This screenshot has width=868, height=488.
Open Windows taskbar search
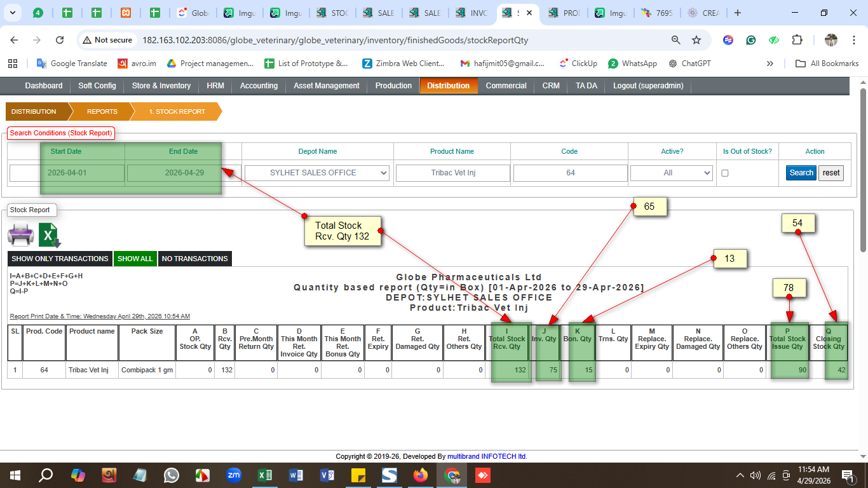(x=46, y=475)
